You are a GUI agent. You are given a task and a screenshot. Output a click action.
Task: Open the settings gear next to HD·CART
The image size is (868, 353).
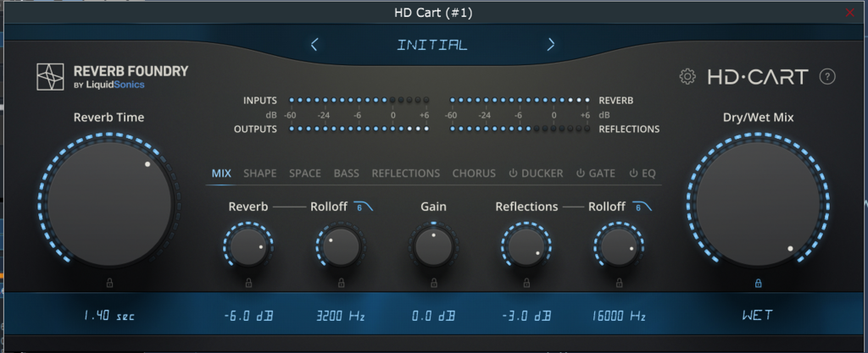click(x=687, y=76)
